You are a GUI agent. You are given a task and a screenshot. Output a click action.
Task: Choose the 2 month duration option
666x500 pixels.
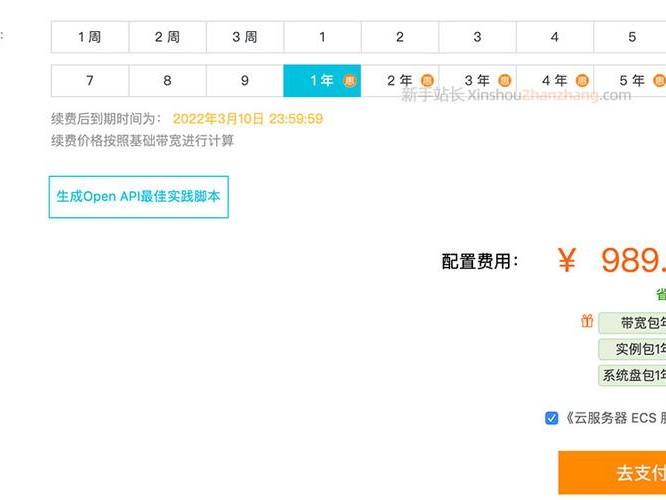tap(400, 37)
